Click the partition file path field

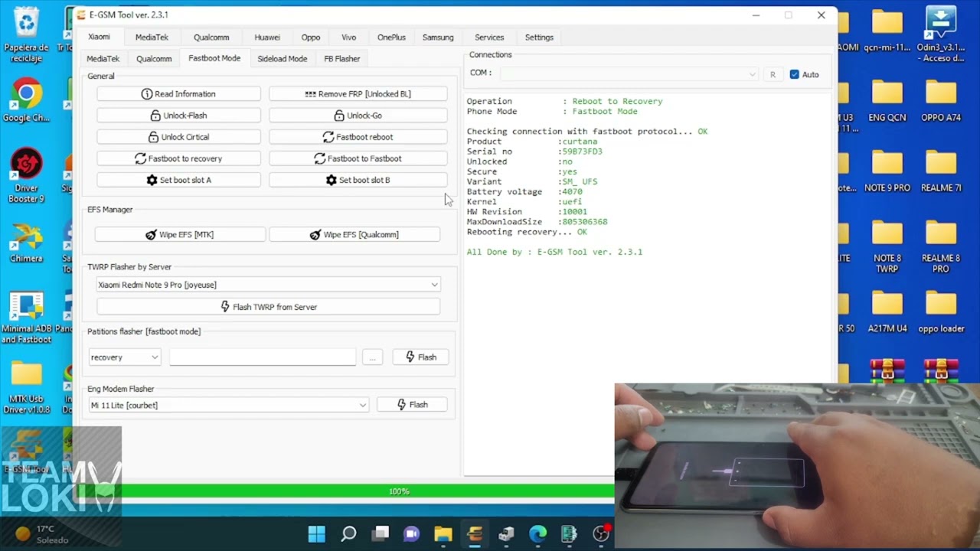263,357
